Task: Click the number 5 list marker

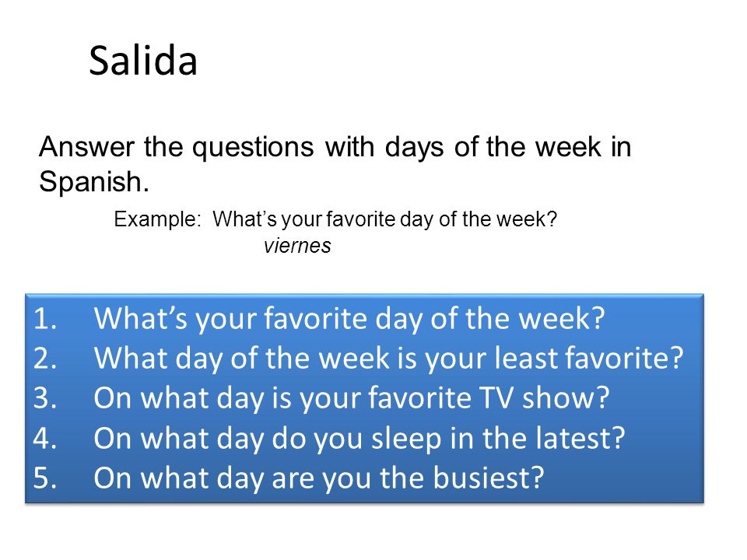Action: pyautogui.click(x=45, y=478)
